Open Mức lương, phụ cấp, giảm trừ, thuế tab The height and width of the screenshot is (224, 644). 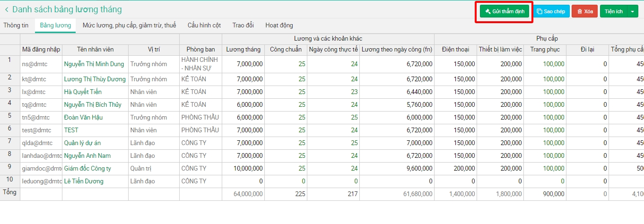[x=129, y=26]
